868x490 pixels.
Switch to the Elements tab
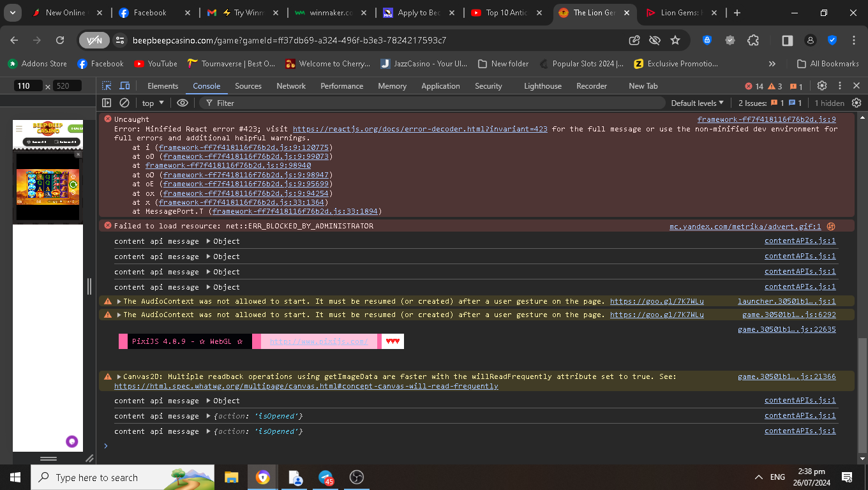[163, 86]
